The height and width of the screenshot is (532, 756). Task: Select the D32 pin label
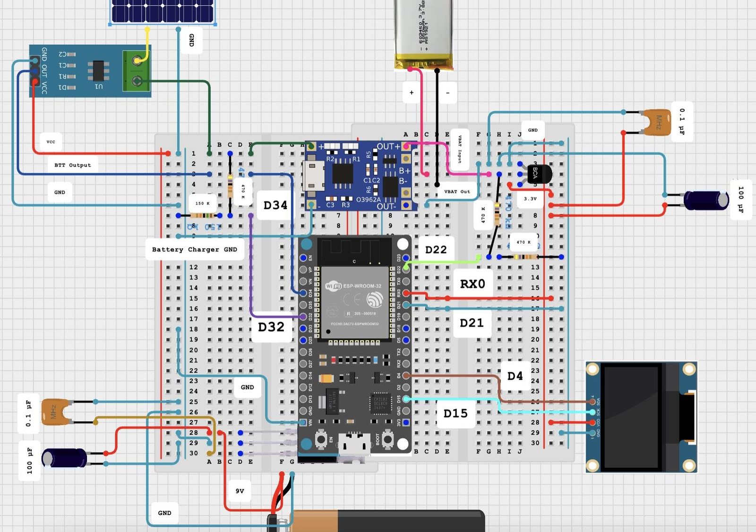tap(271, 327)
